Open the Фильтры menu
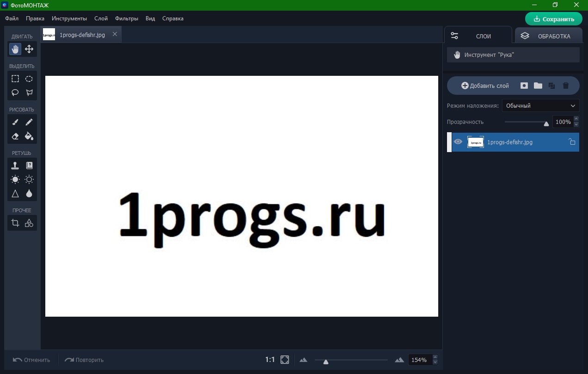Screen dimensions: 588x374 pyautogui.click(x=128, y=18)
